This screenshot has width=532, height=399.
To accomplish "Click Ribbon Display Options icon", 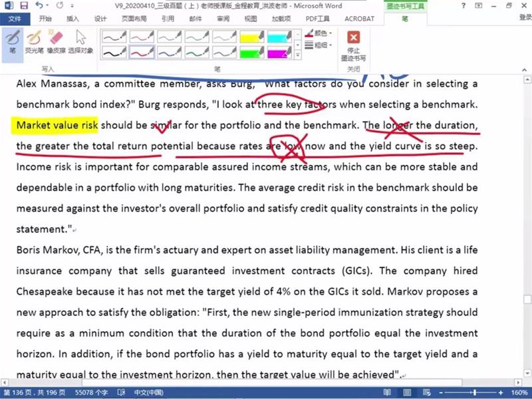I will click(478, 5).
